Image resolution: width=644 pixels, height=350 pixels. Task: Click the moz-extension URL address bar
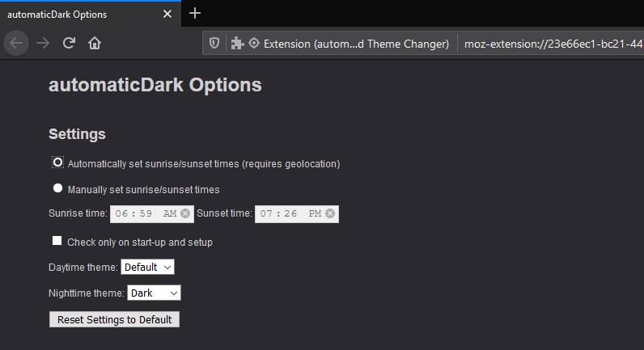pos(550,44)
